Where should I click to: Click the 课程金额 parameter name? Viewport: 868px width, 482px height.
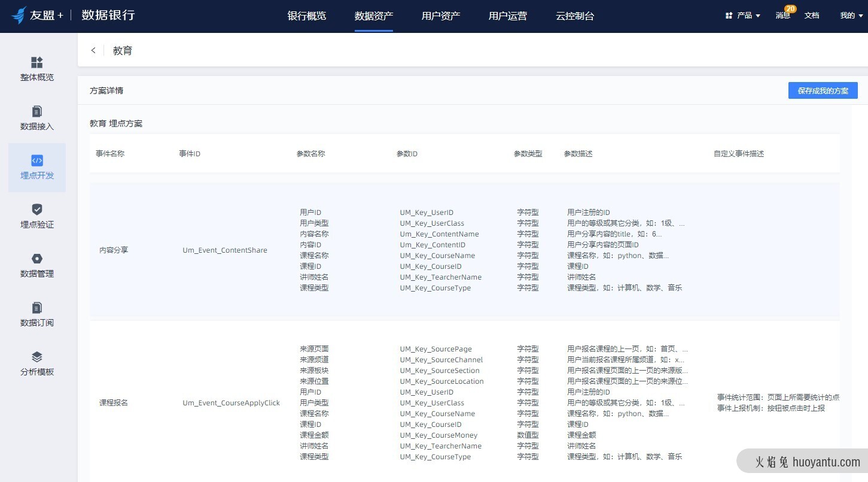[314, 435]
